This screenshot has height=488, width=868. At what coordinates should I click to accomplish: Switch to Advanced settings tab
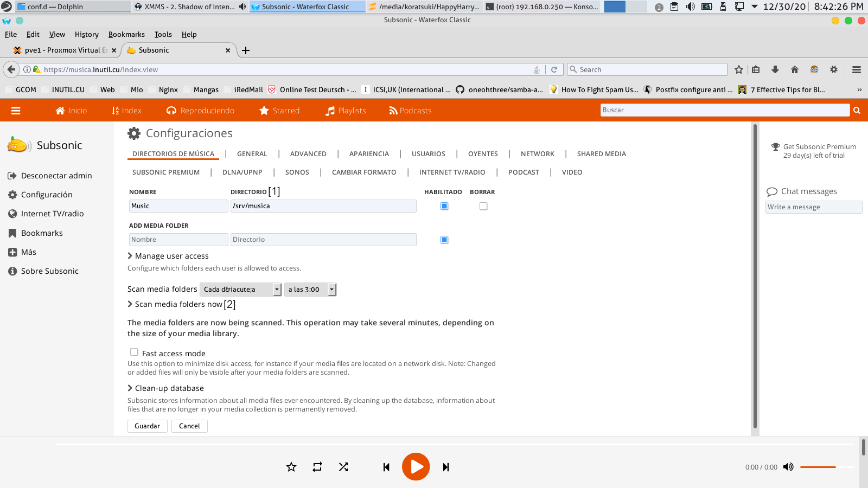[x=308, y=154]
